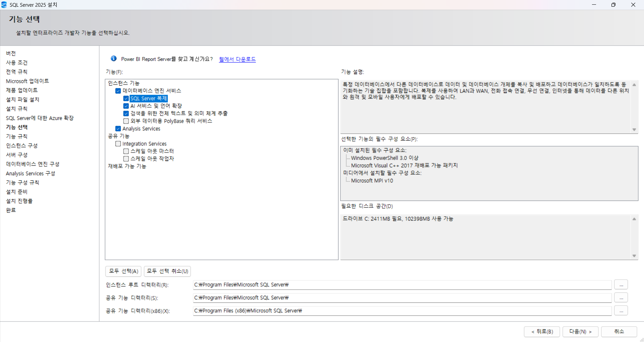Select the Windows PowerShell 3.0 이상 prerequisite row

[x=385, y=158]
